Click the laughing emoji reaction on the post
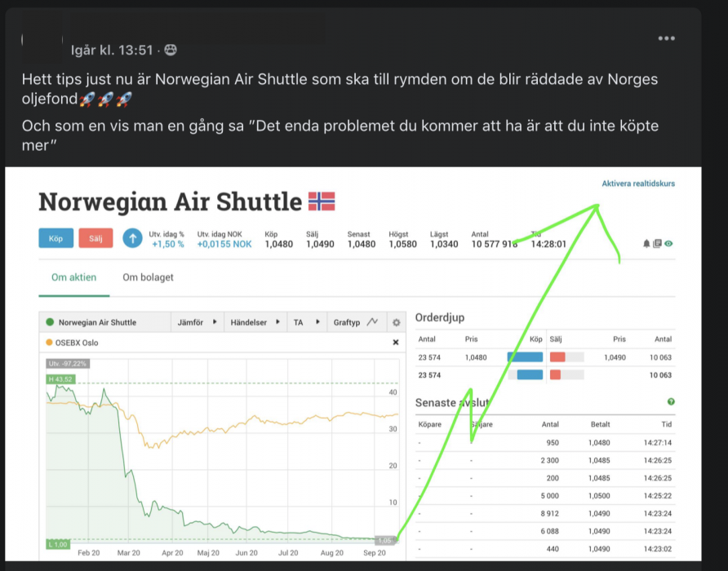Viewport: 728px width, 571px height. [x=169, y=49]
